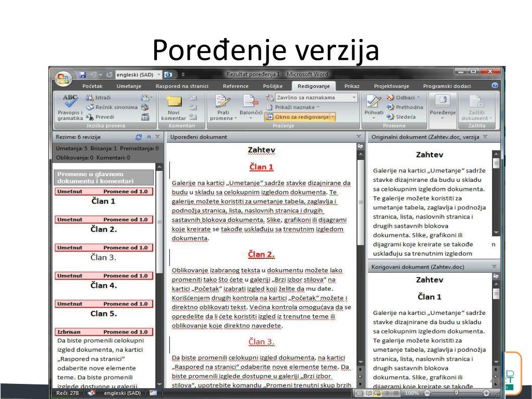Click the 100% zoom level button
Viewport: 532px width, 399px height.
point(411,393)
